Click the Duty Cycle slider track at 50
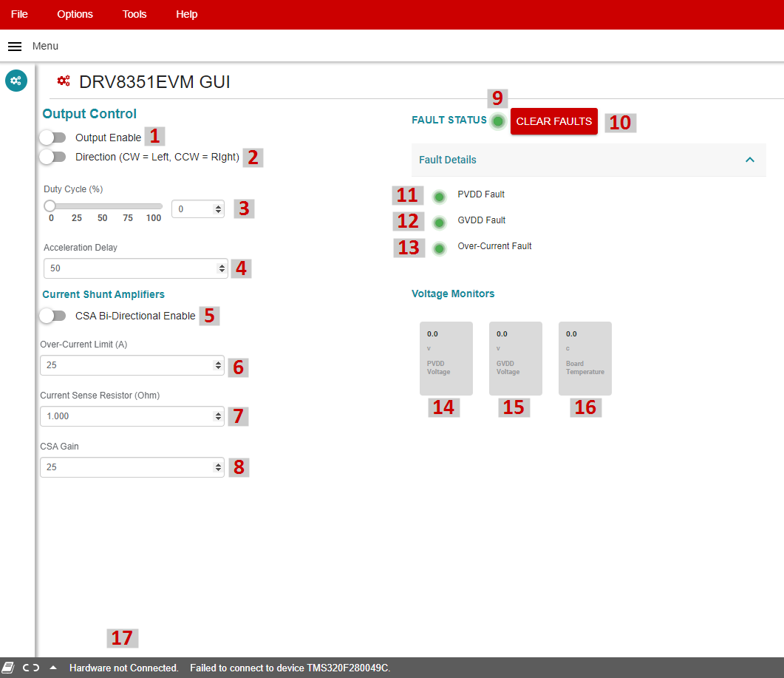Viewport: 784px width, 678px height. [103, 206]
